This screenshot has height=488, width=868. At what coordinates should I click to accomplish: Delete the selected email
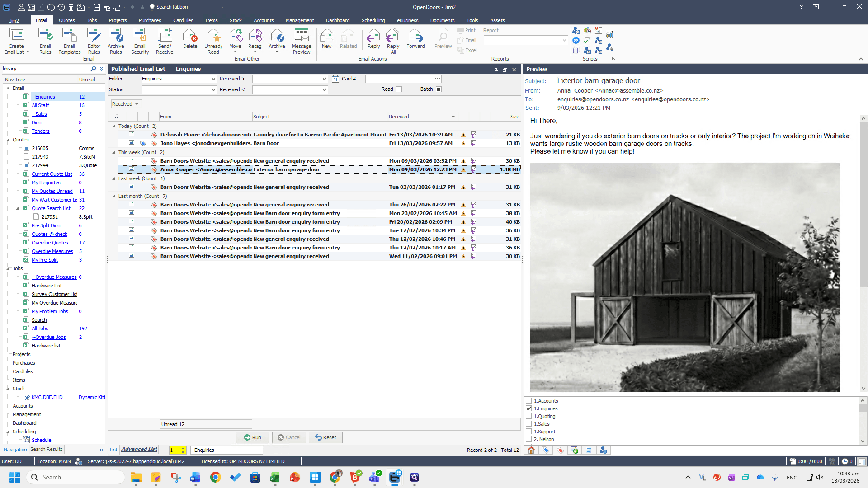pos(190,38)
